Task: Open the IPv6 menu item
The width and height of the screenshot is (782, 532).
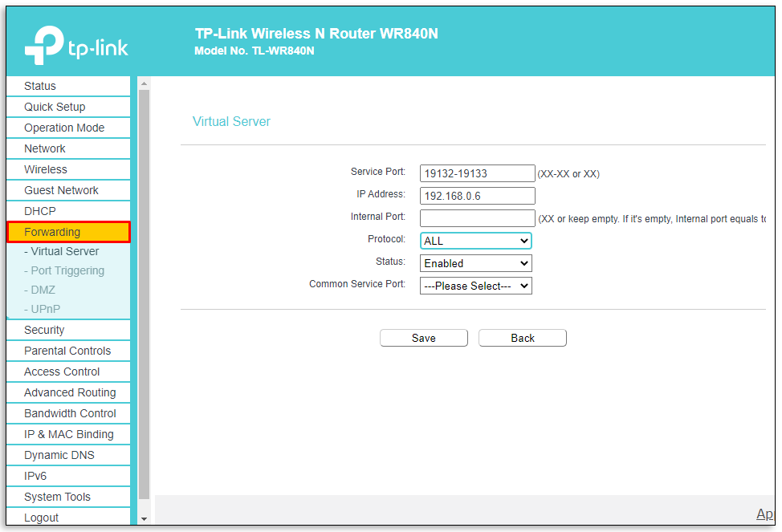Action: (68, 477)
